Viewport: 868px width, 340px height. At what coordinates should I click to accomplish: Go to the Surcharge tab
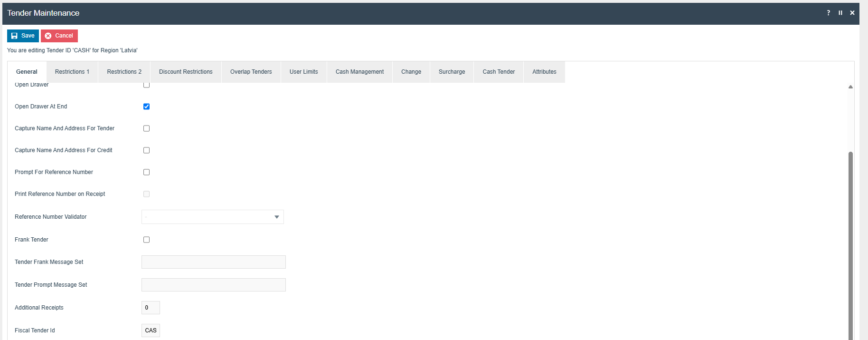click(452, 72)
